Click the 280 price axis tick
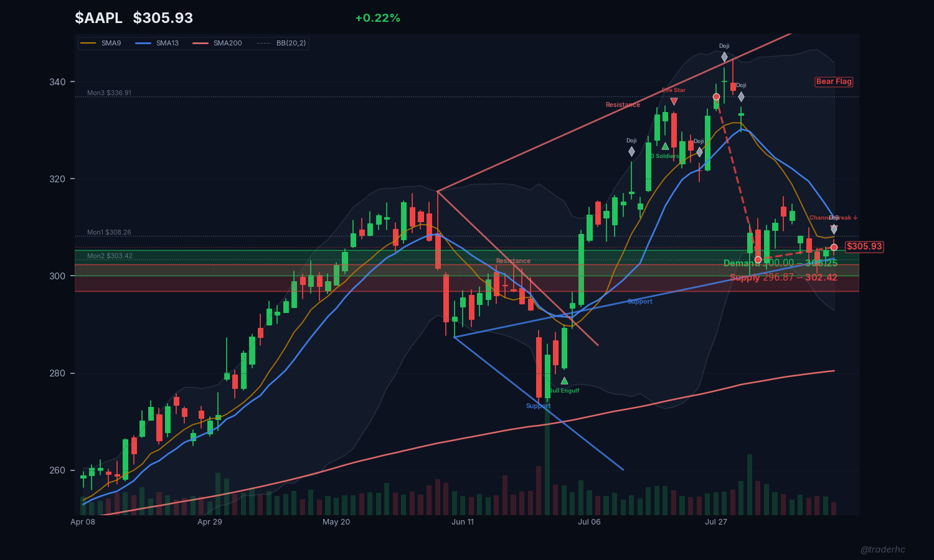Image resolution: width=934 pixels, height=560 pixels. click(58, 373)
